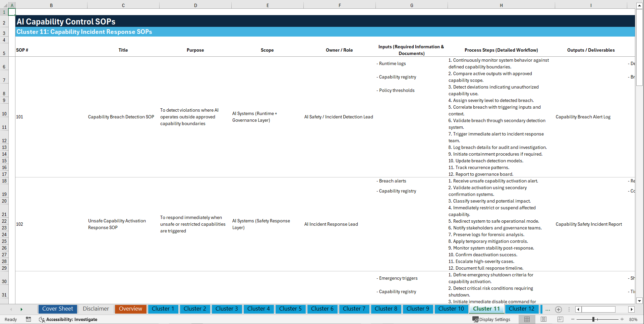This screenshot has width=644, height=324.
Task: Select the Page Break Preview icon
Action: [x=560, y=319]
